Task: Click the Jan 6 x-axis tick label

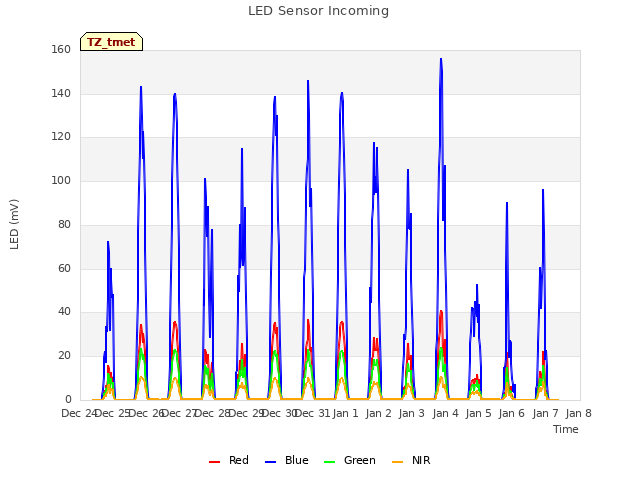Action: (511, 413)
